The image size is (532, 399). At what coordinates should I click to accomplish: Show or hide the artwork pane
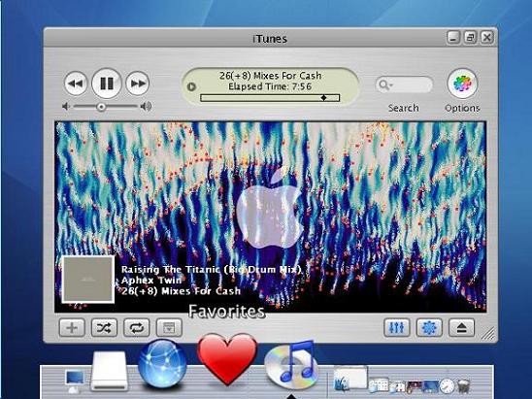coord(169,328)
